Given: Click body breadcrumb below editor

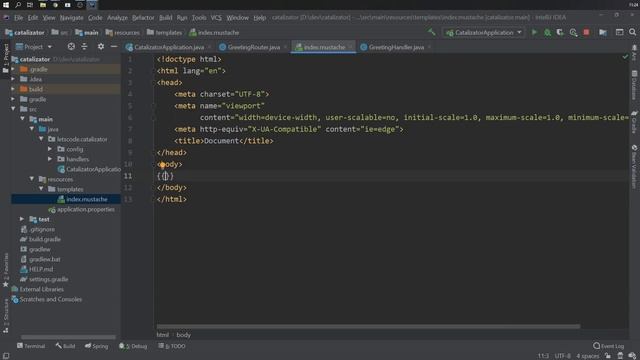Looking at the screenshot, I should tap(183, 335).
